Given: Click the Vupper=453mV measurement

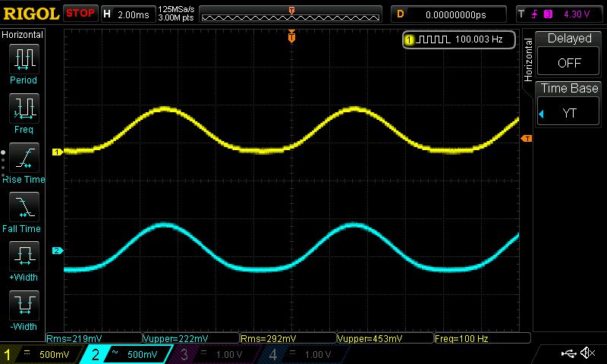Looking at the screenshot, I should (370, 338).
